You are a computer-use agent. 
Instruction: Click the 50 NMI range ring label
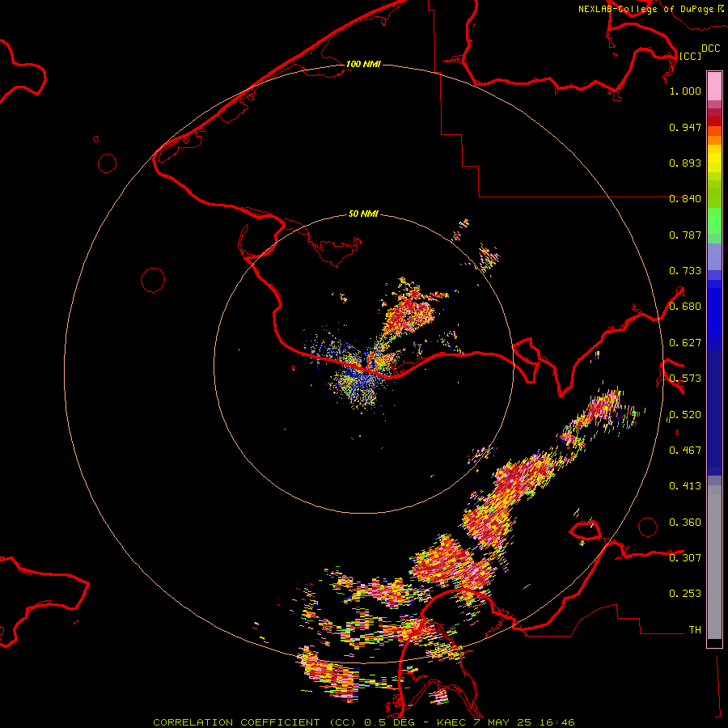363,214
